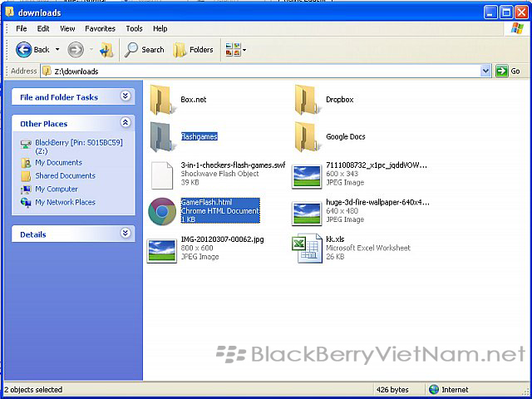The image size is (532, 399).
Task: Click the address bar folder icon
Action: pos(47,71)
